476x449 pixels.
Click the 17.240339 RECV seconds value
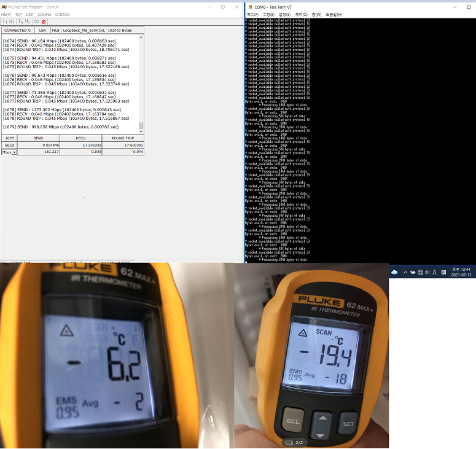point(80,145)
